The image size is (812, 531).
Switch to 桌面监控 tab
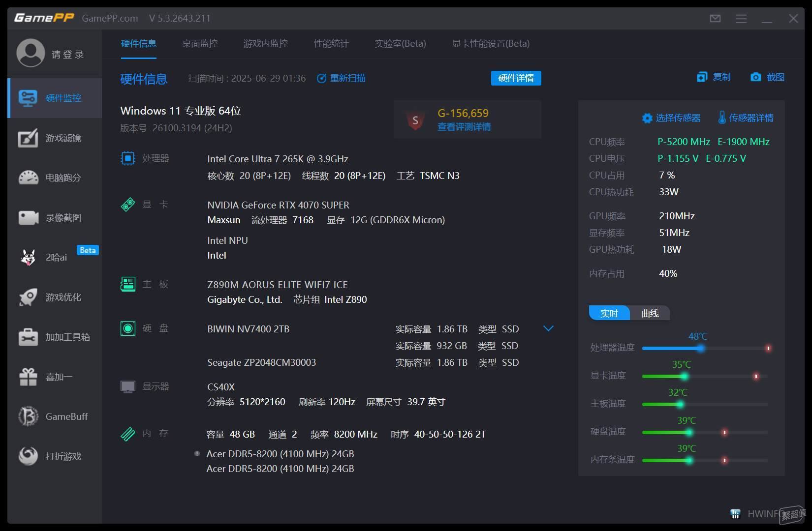point(200,44)
